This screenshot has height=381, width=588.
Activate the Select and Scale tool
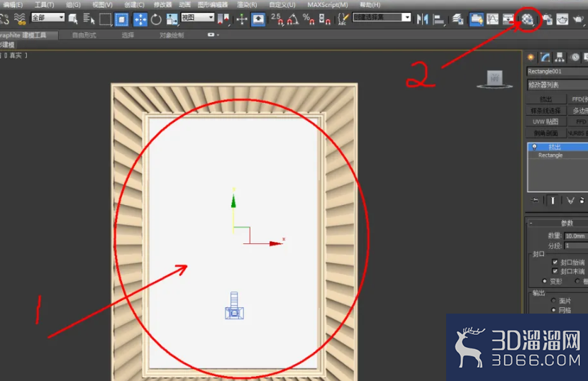pyautogui.click(x=172, y=19)
